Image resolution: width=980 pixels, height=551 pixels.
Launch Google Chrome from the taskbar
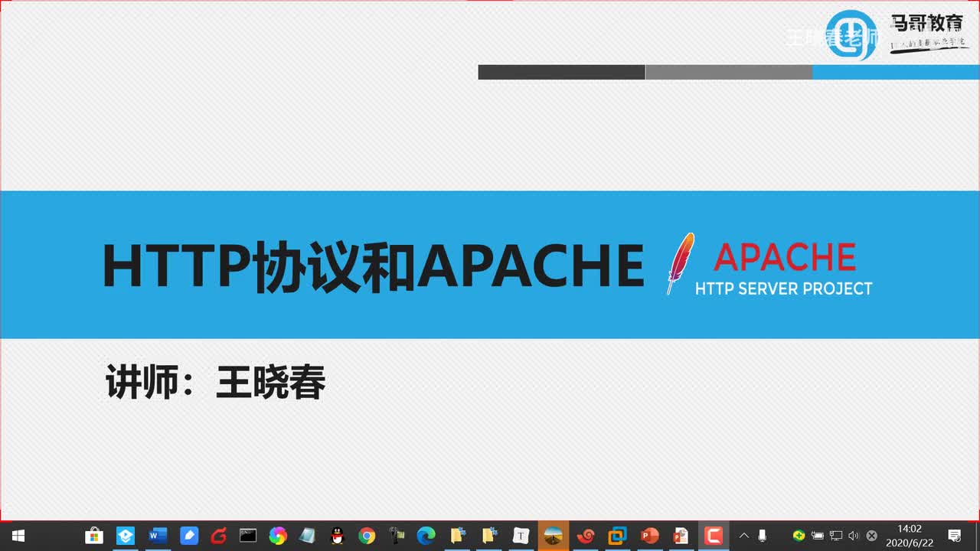pyautogui.click(x=367, y=536)
